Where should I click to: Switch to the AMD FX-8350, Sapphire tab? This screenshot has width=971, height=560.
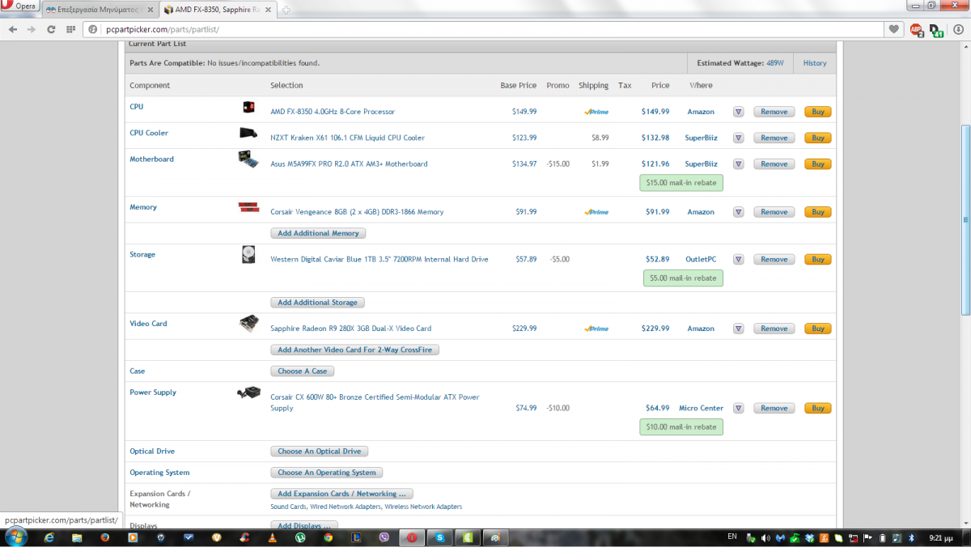coord(218,10)
